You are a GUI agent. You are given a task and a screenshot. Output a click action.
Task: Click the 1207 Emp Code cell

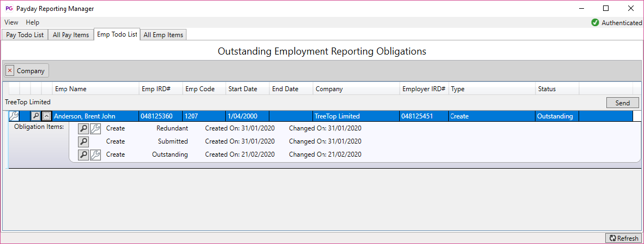[204, 116]
